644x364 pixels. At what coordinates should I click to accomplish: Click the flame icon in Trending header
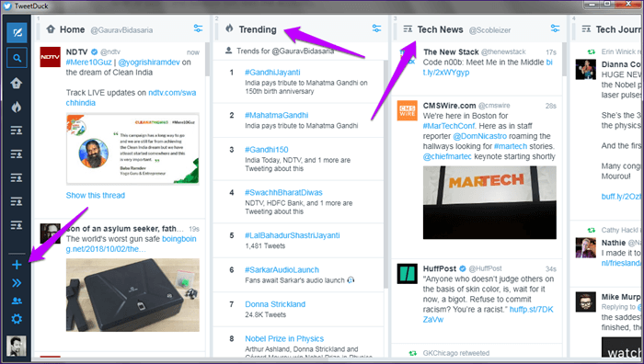pos(230,28)
